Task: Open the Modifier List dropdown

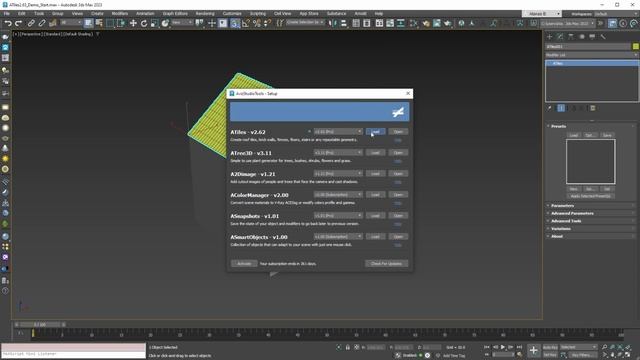Action: click(592, 55)
